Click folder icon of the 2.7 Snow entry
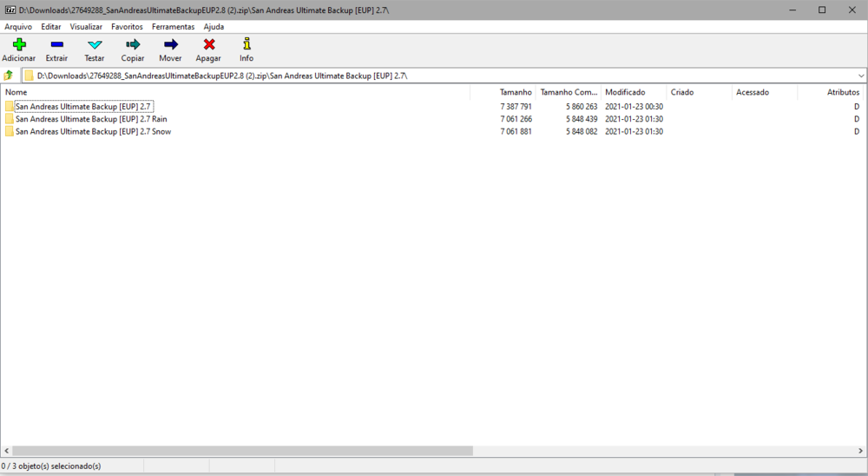The width and height of the screenshot is (868, 476). point(10,131)
